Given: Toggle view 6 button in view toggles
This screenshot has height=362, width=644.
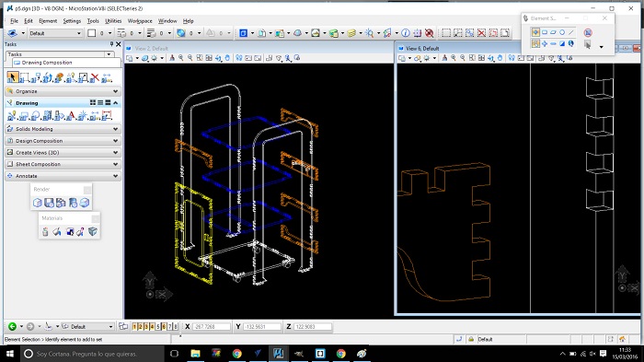Looking at the screenshot, I should [x=164, y=327].
